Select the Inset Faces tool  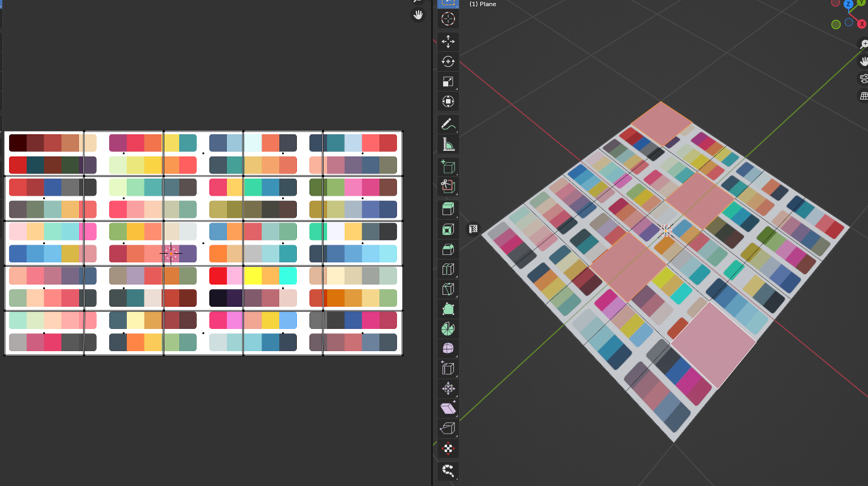click(x=448, y=229)
